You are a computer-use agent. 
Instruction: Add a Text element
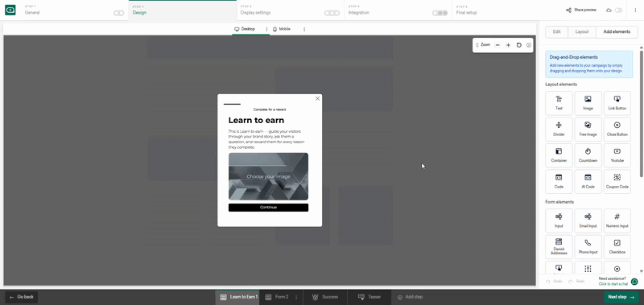[559, 103]
